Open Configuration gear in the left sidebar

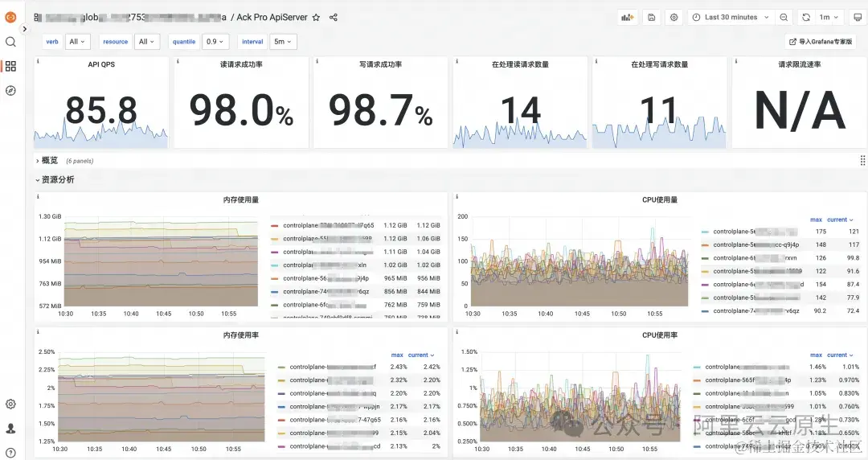point(10,404)
